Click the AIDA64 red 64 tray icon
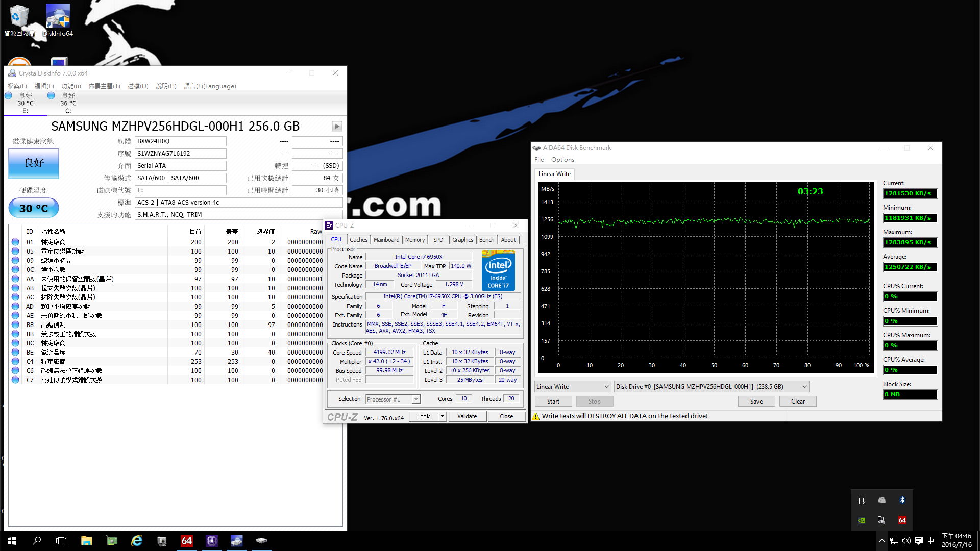 [902, 520]
